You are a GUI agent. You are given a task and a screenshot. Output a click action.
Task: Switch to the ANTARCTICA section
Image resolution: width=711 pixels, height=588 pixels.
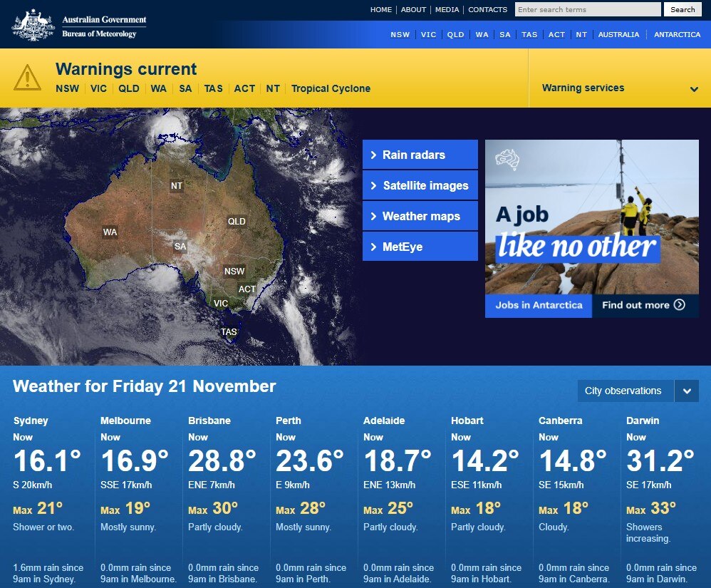coord(677,33)
